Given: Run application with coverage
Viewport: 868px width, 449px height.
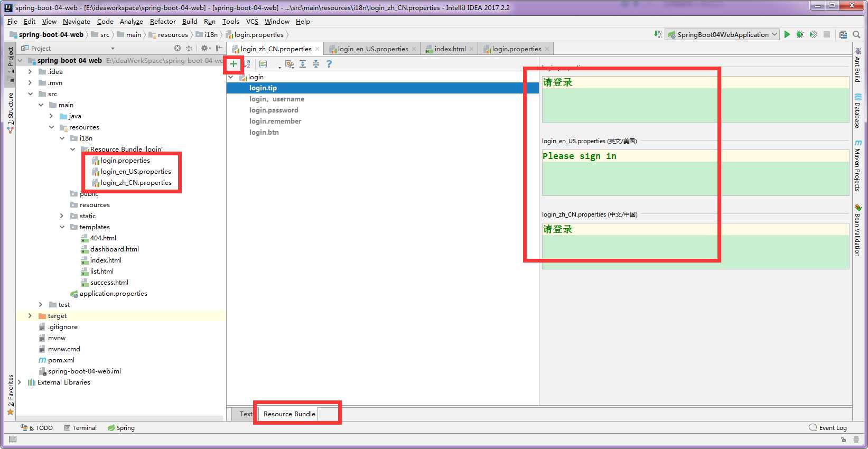Looking at the screenshot, I should tap(814, 34).
